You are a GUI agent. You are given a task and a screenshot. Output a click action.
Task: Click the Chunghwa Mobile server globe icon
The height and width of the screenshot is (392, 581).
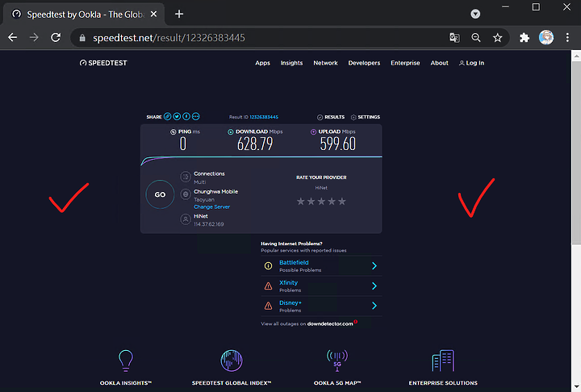(x=186, y=194)
